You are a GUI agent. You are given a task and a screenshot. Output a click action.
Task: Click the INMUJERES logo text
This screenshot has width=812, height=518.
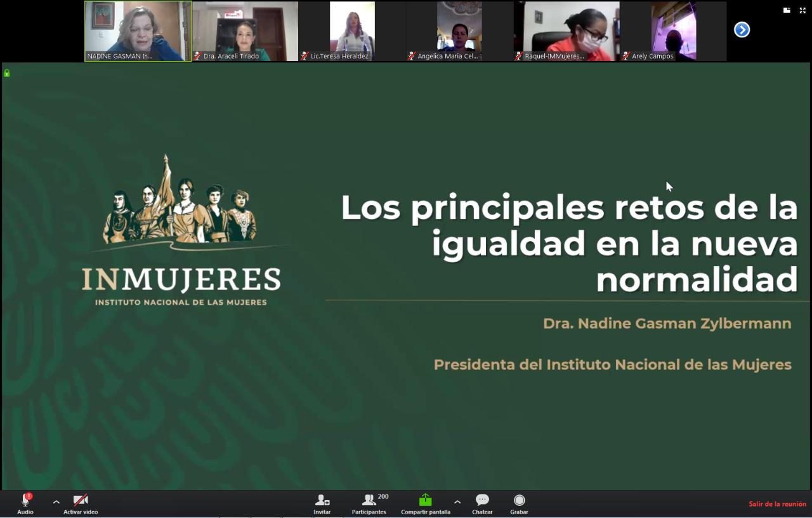[181, 279]
